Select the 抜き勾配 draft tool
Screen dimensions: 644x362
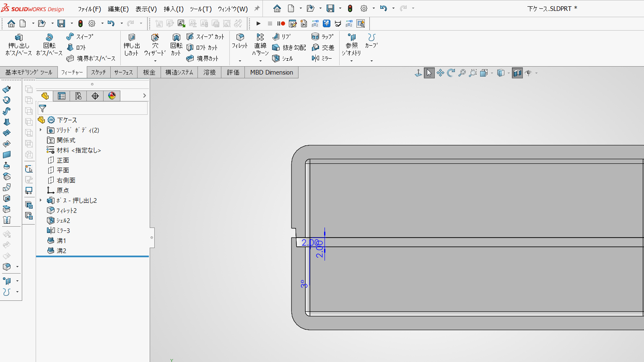[289, 47]
